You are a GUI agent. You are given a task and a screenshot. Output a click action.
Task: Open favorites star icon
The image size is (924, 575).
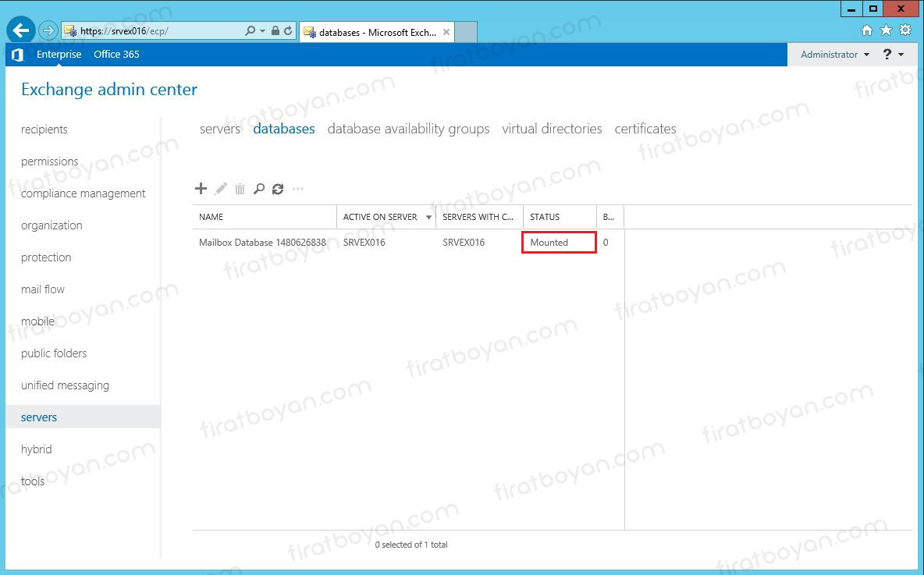pos(886,30)
